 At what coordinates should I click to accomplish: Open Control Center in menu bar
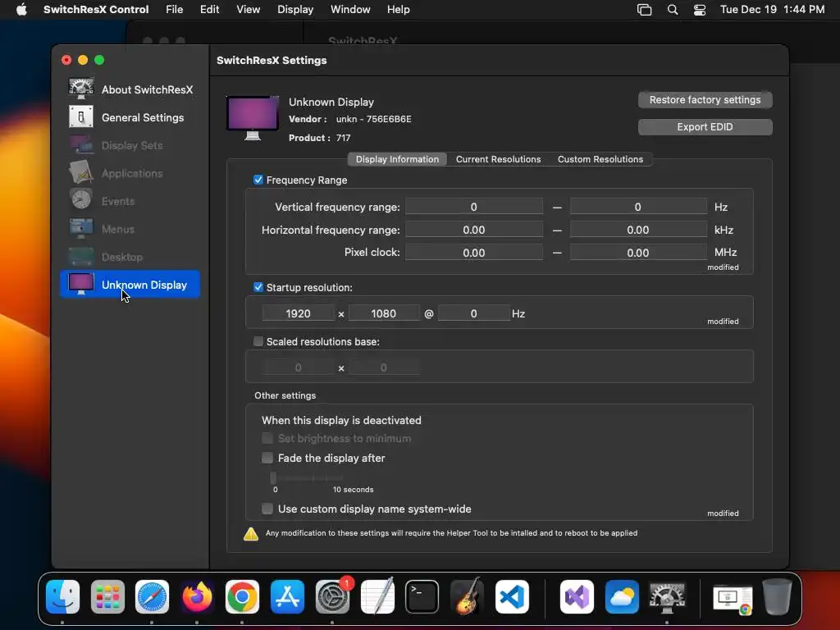pos(699,10)
